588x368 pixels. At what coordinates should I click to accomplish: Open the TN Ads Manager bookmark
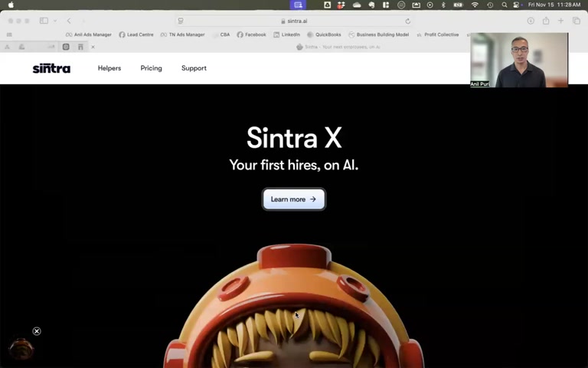[x=183, y=34]
